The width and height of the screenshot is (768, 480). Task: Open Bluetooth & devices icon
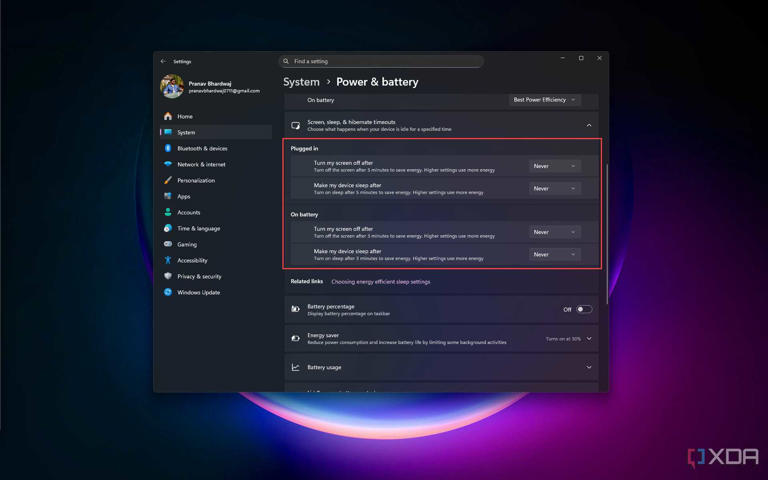(x=168, y=148)
